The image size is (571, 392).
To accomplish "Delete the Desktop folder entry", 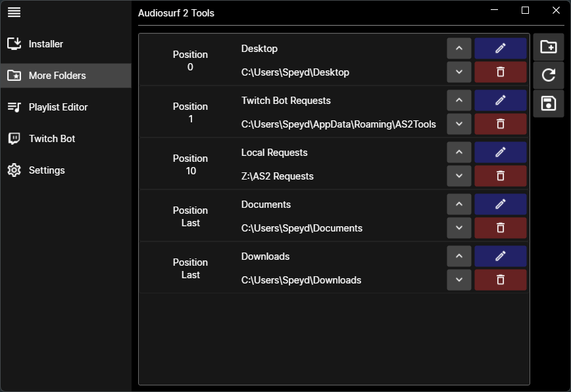I will pos(501,72).
